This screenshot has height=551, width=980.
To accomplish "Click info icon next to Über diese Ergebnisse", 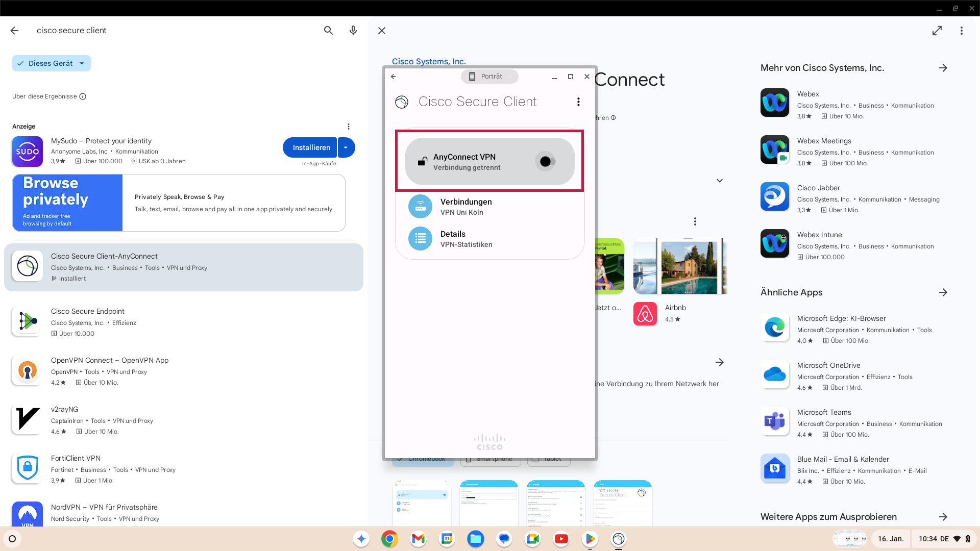I will coord(83,96).
